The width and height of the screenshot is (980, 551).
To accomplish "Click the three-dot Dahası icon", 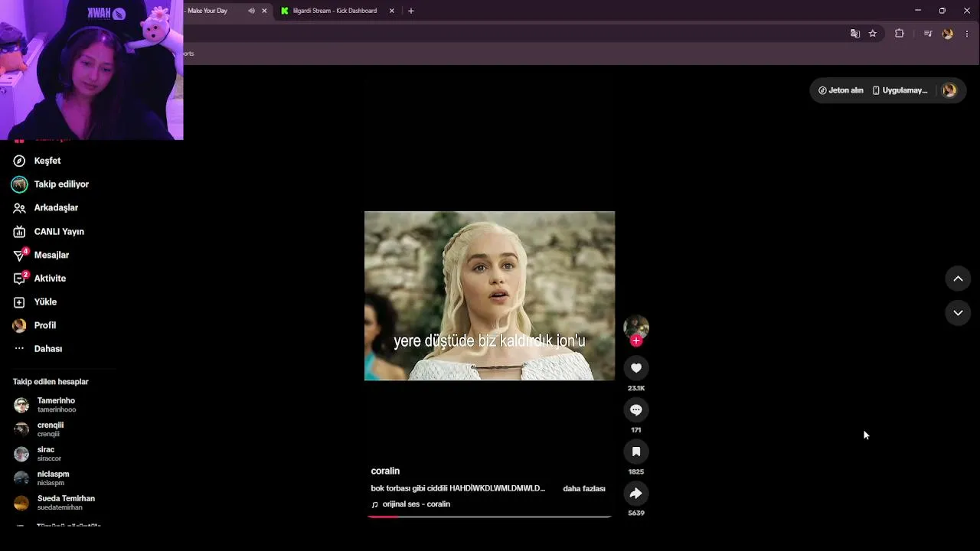I will [x=19, y=349].
